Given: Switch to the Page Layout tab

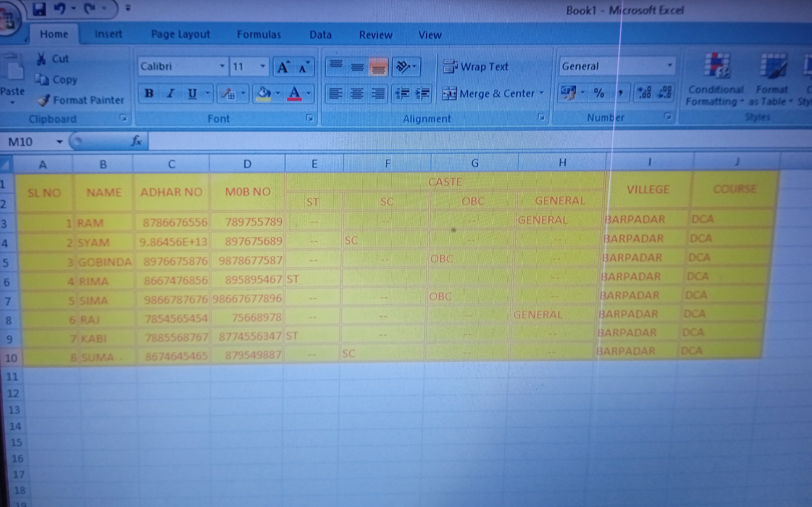Looking at the screenshot, I should click(180, 34).
